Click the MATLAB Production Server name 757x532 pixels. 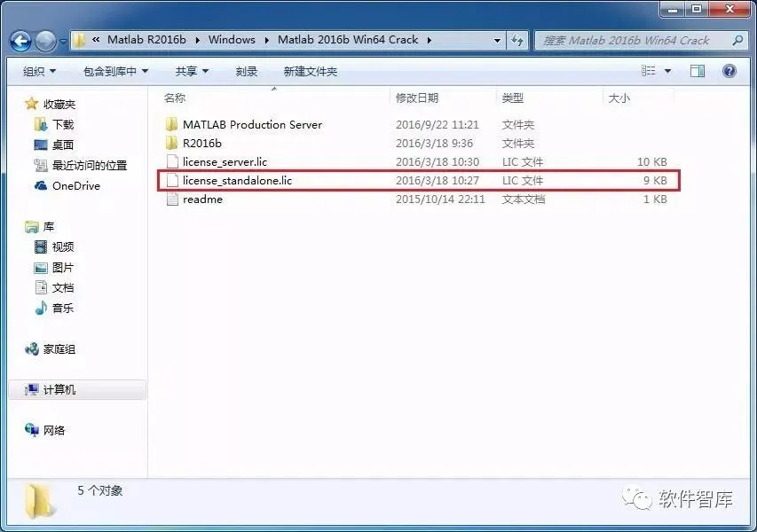[x=252, y=124]
